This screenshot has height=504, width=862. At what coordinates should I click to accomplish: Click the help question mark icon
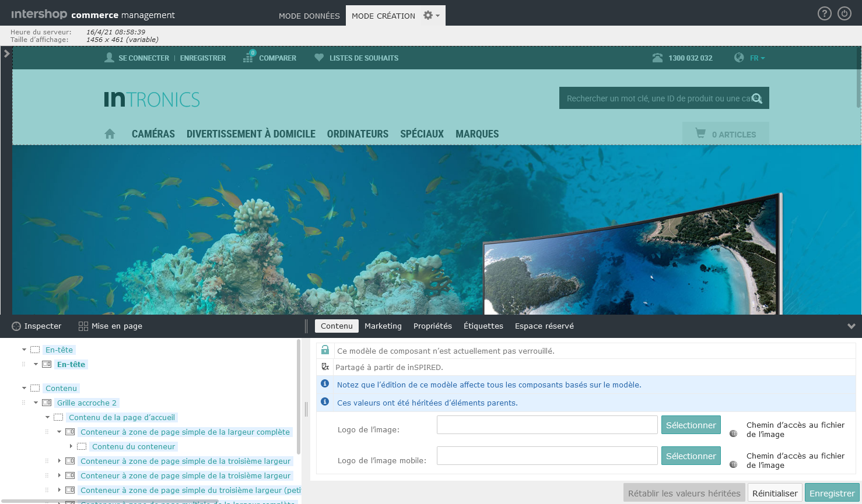824,13
